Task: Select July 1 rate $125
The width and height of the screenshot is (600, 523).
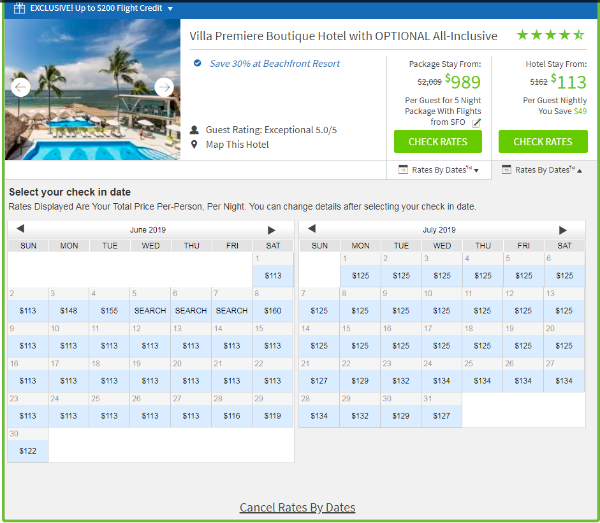Action: [x=360, y=276]
